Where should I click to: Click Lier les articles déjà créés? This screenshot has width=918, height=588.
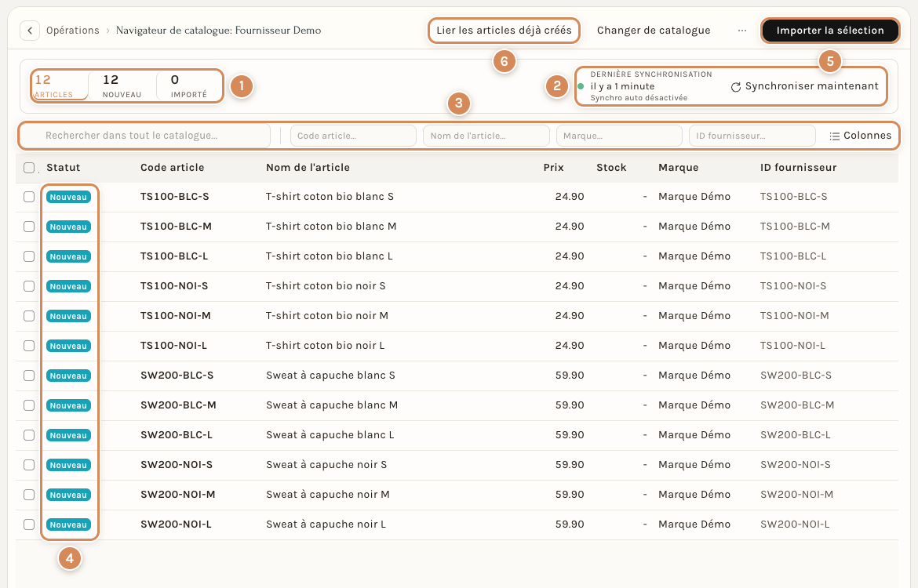pos(504,31)
